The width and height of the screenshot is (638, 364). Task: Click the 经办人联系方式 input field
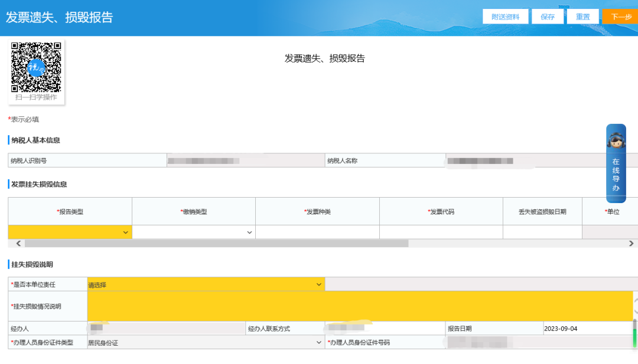point(384,328)
